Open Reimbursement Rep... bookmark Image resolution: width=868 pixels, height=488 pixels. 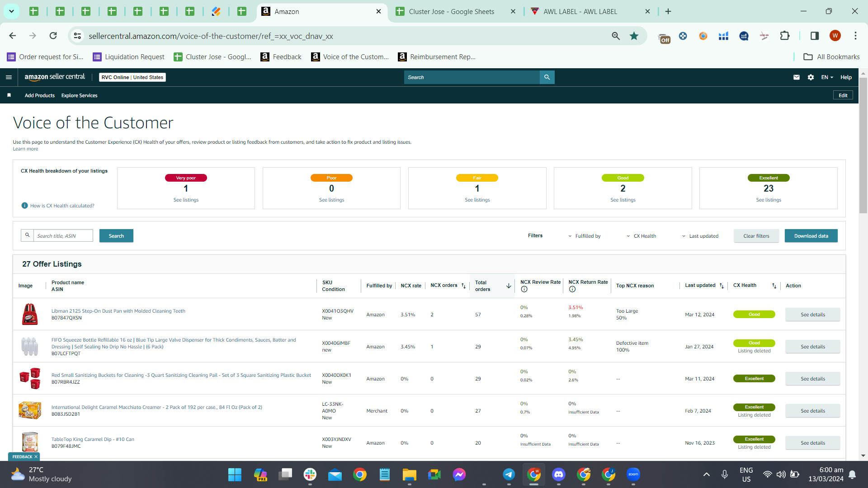(x=437, y=56)
